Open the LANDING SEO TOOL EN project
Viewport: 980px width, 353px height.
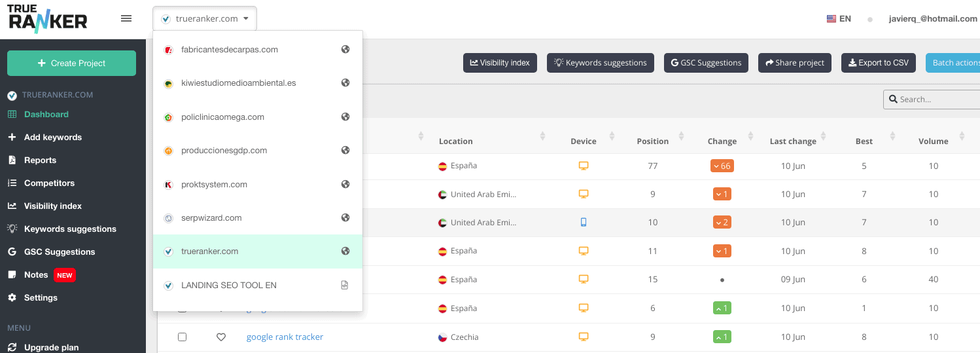257,286
